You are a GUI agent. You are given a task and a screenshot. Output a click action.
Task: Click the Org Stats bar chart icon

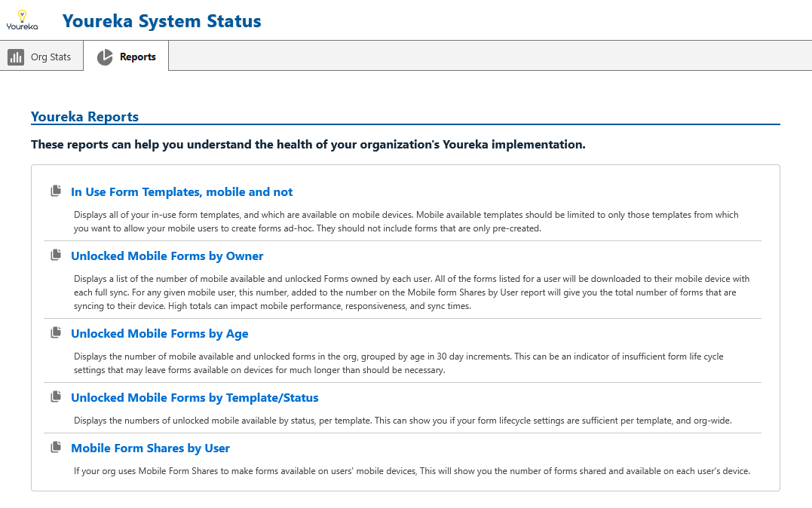tap(16, 57)
